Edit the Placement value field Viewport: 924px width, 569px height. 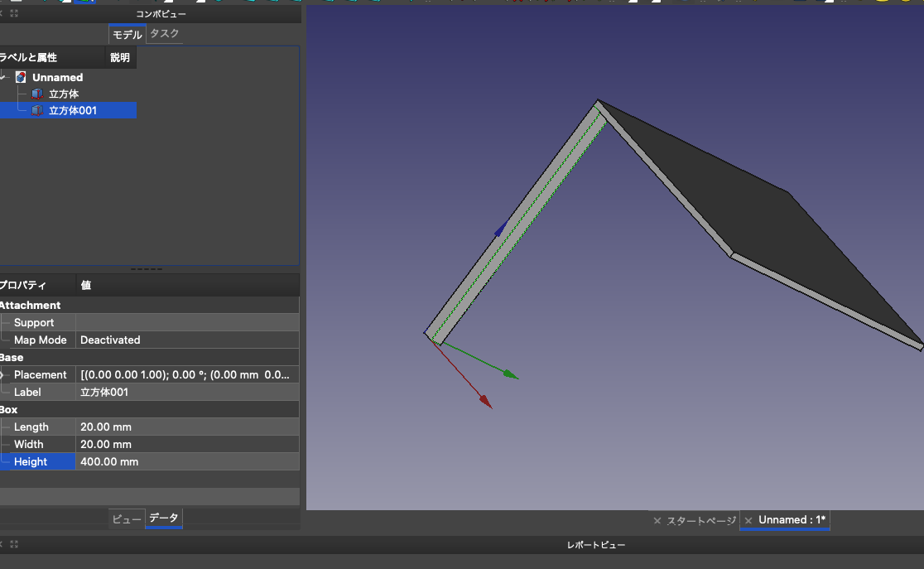[x=187, y=375]
